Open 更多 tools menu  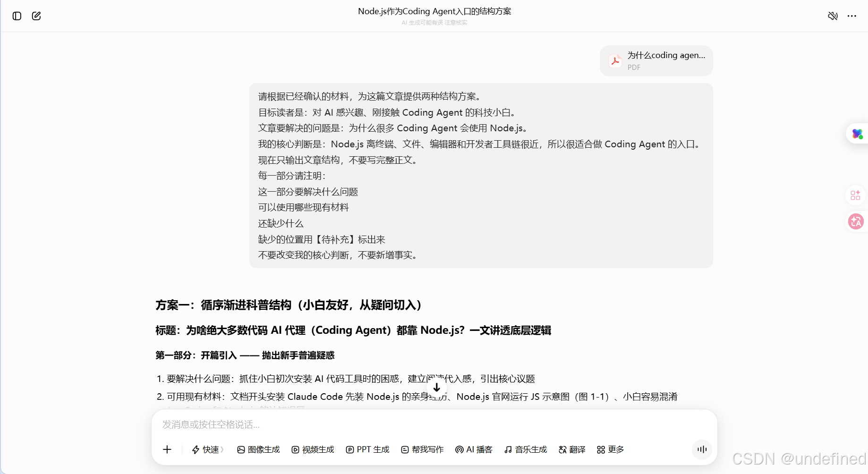610,449
